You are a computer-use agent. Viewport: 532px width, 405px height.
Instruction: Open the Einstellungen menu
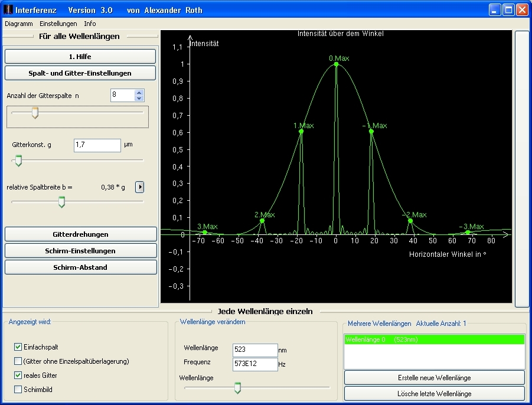pos(58,24)
